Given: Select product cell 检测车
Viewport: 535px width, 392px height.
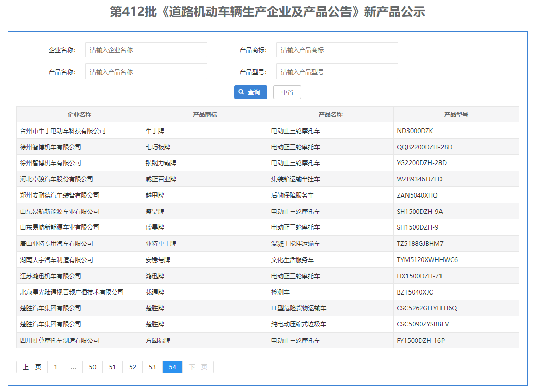Looking at the screenshot, I should point(330,292).
